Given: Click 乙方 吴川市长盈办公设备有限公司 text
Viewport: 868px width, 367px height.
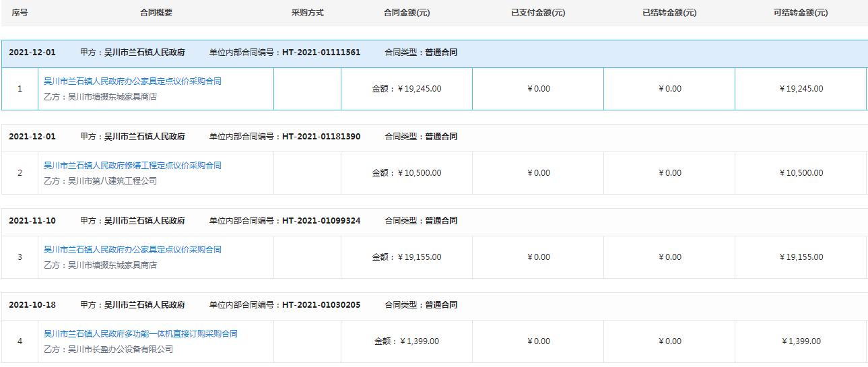Looking at the screenshot, I should tap(108, 349).
